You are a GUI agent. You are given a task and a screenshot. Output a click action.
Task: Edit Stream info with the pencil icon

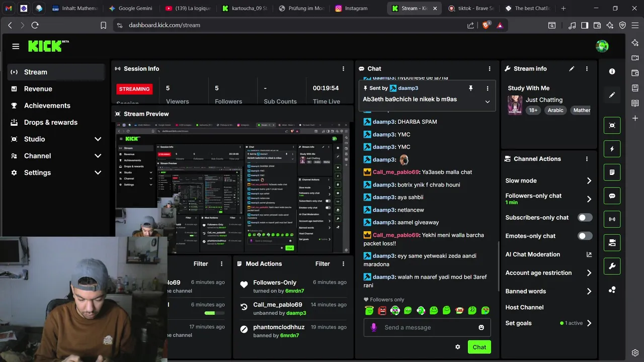tap(572, 69)
